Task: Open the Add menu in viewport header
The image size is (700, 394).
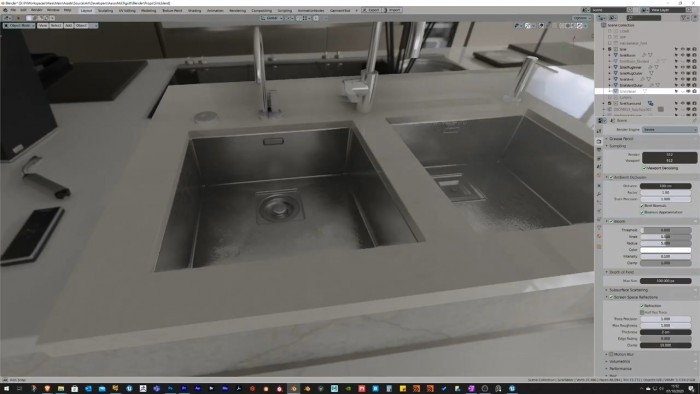Action: (x=68, y=25)
